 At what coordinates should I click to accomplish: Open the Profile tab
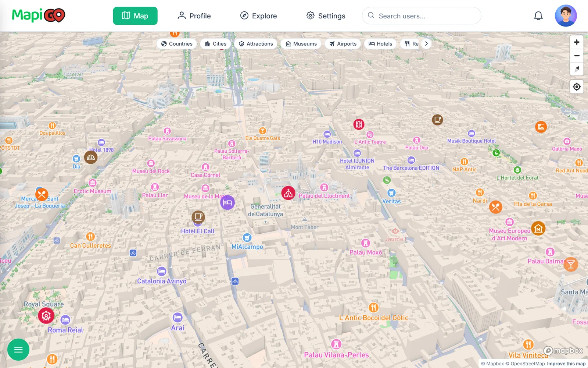click(x=194, y=16)
